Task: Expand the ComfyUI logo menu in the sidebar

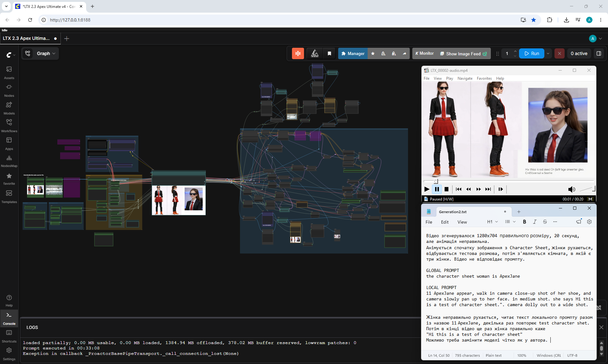Action: (x=10, y=55)
